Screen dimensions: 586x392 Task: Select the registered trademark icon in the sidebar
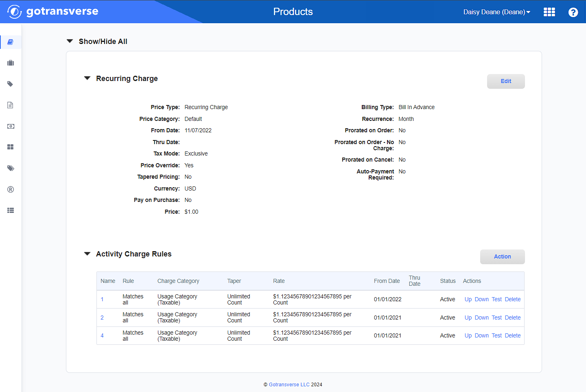pyautogui.click(x=11, y=189)
